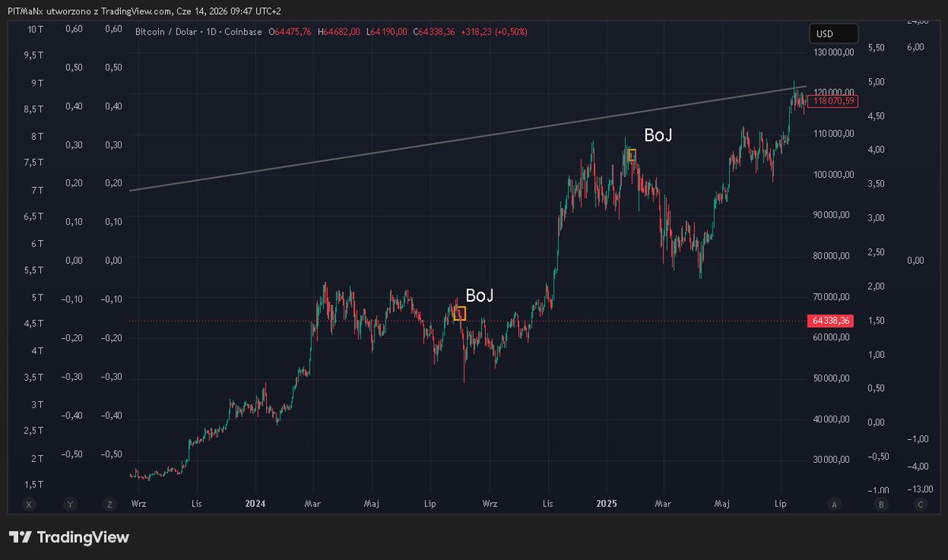Click the 5,50 label on the right scale
Screen dimensions: 948x560
coord(878,47)
